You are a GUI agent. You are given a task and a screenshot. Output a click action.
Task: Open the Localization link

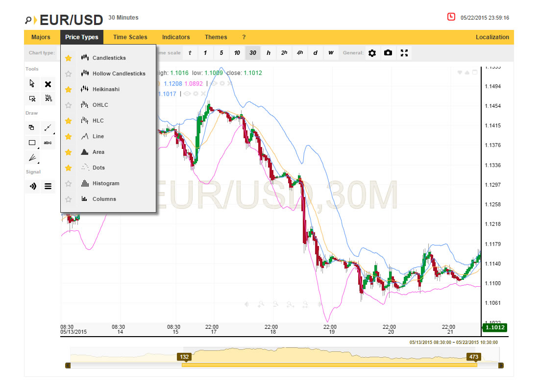[492, 37]
